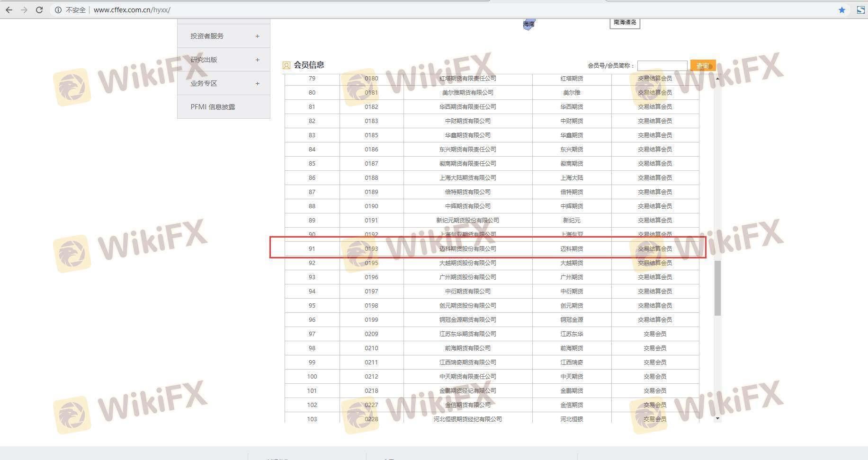Click the 南海诸岛 map inset
This screenshot has width=868, height=460.
point(625,23)
